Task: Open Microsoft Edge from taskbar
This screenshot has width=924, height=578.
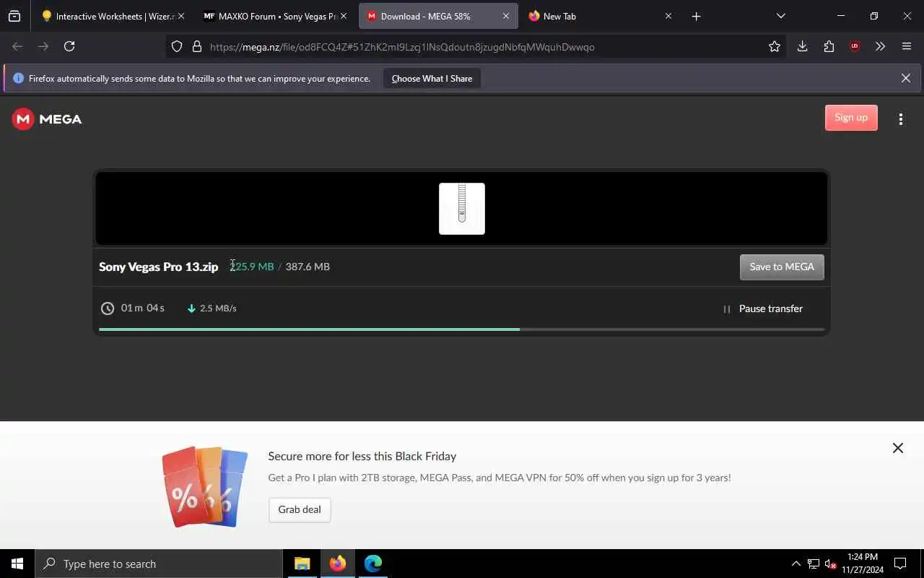Action: (373, 564)
